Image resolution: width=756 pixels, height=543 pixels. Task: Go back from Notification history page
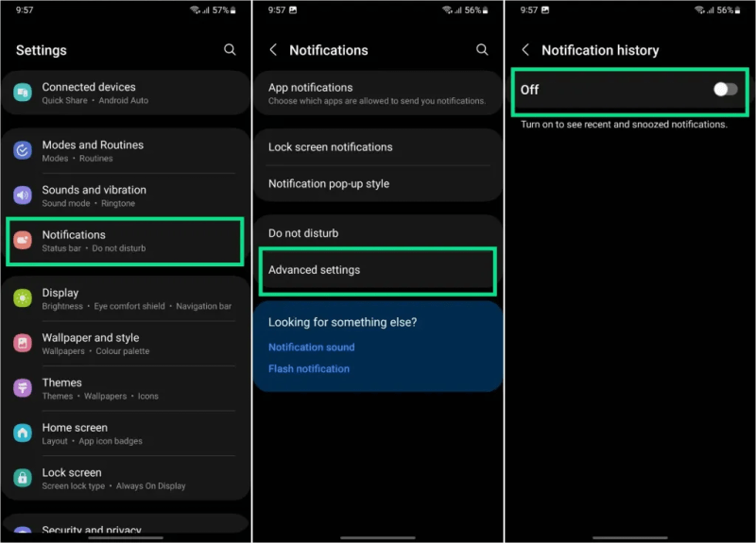tap(525, 49)
